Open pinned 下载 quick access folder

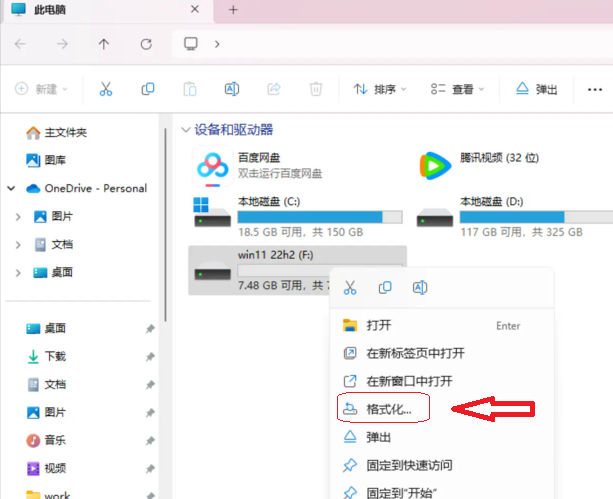[46, 357]
